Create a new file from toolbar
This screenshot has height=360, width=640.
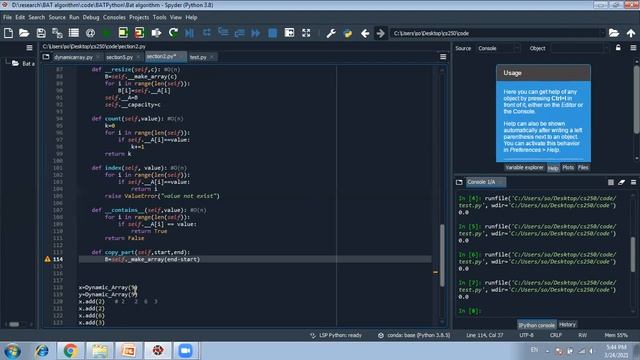pos(8,33)
